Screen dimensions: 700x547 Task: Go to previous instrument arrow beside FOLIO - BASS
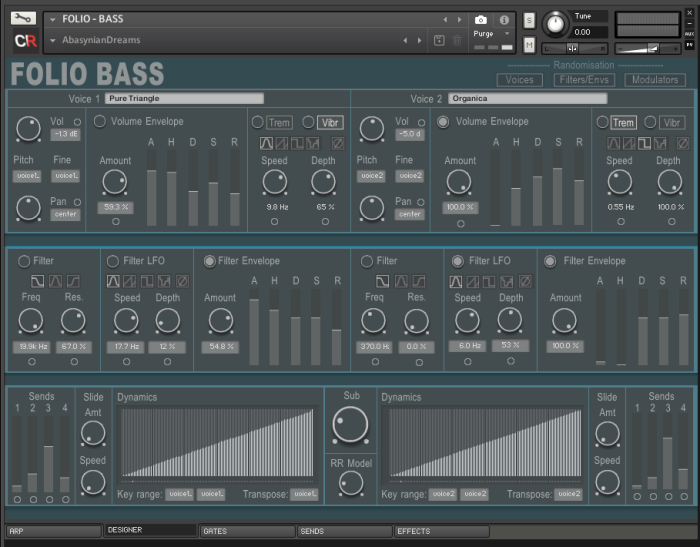click(x=445, y=20)
